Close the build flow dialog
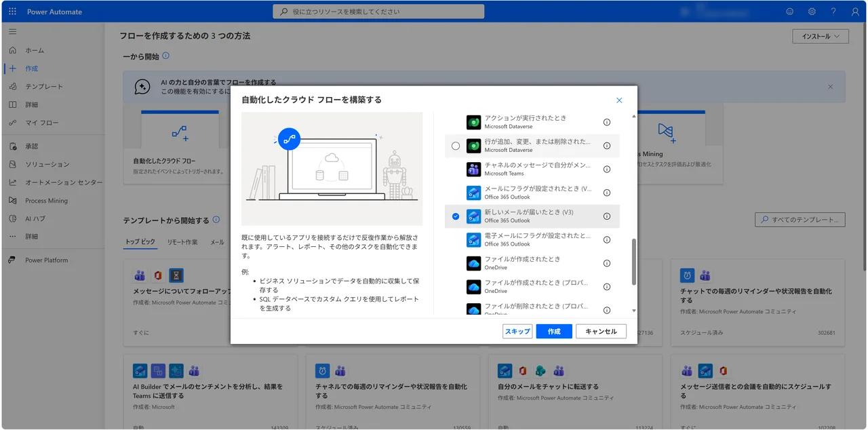 619,100
